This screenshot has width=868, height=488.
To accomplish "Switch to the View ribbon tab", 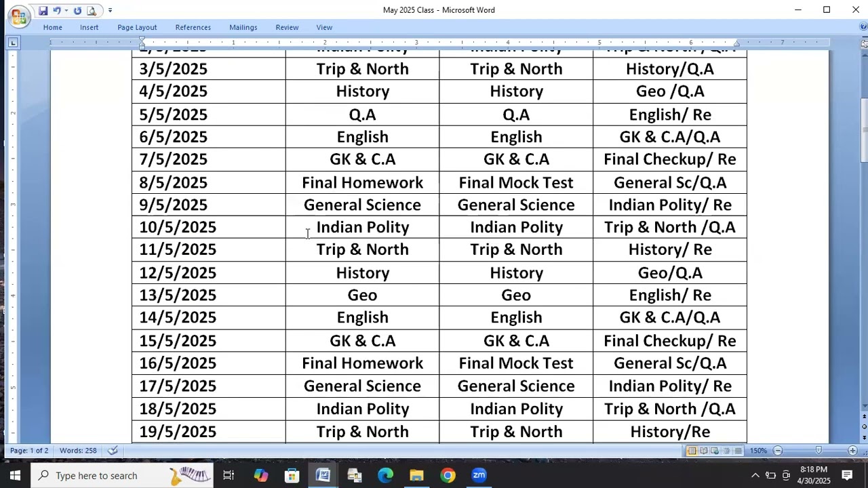I will [324, 27].
